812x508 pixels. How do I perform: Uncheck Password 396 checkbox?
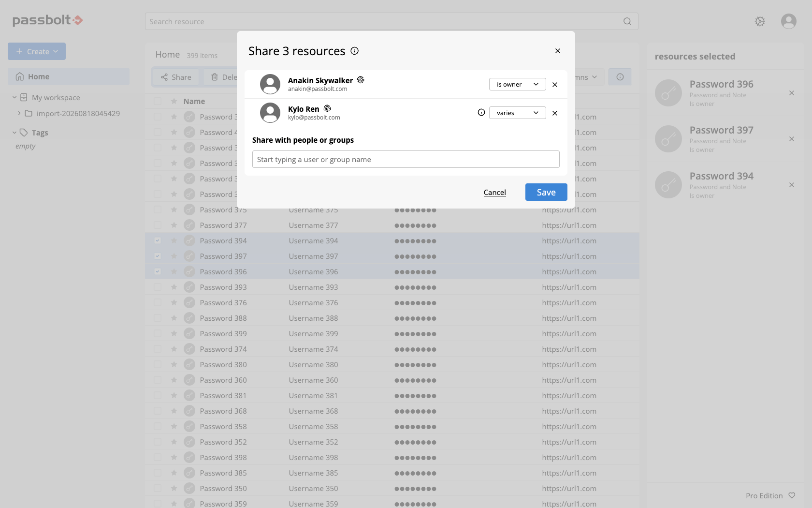pyautogui.click(x=158, y=271)
